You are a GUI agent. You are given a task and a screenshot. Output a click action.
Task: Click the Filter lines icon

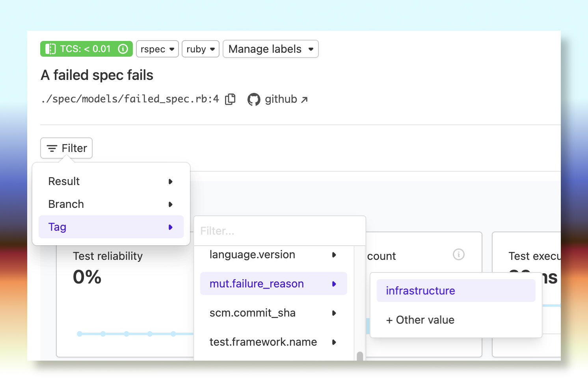(52, 148)
